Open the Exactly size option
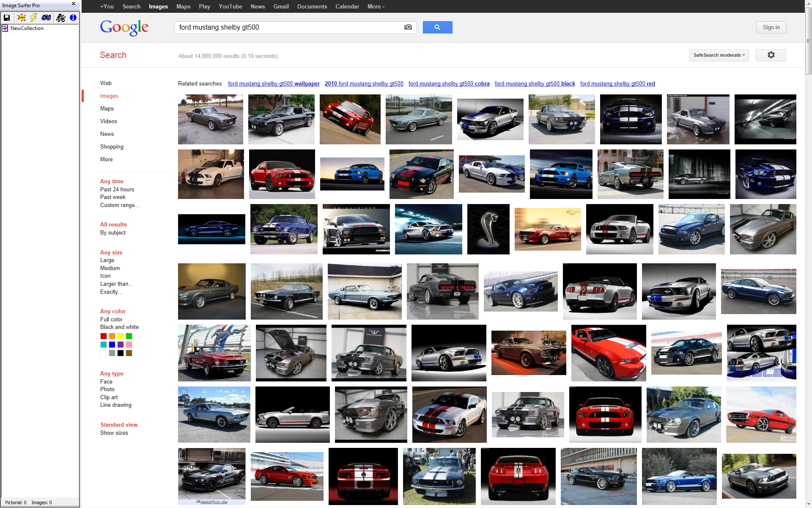 (111, 292)
